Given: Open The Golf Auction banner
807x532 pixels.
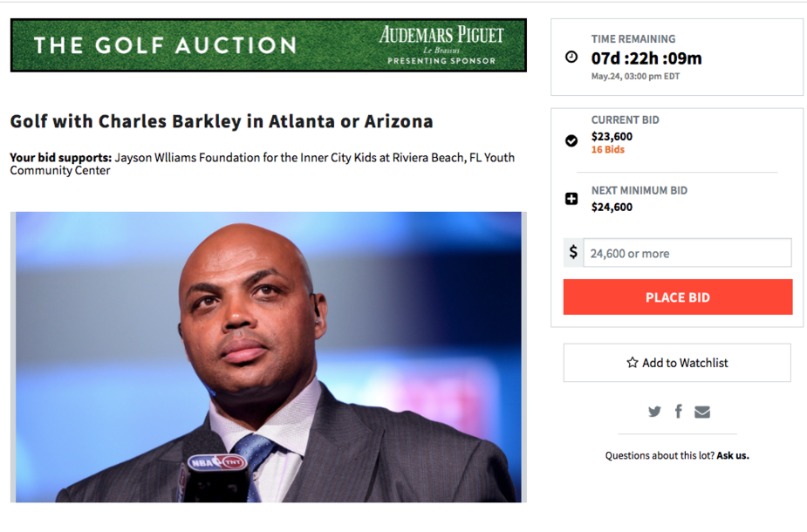Looking at the screenshot, I should click(268, 45).
